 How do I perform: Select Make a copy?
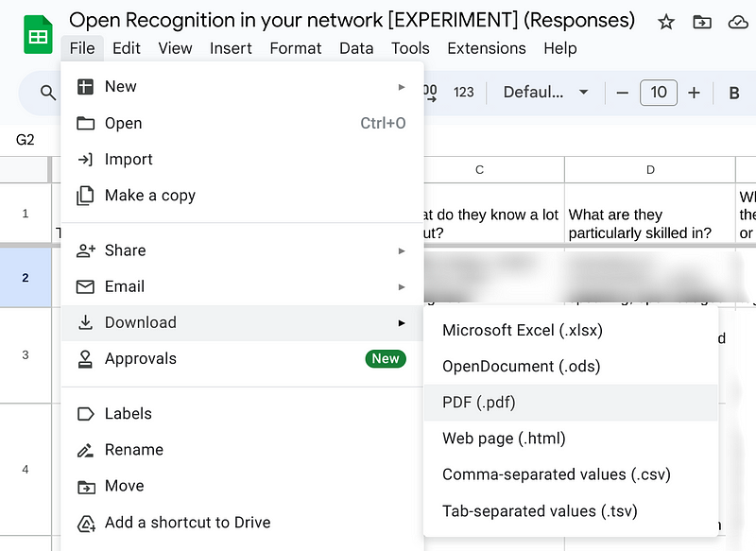(147, 196)
